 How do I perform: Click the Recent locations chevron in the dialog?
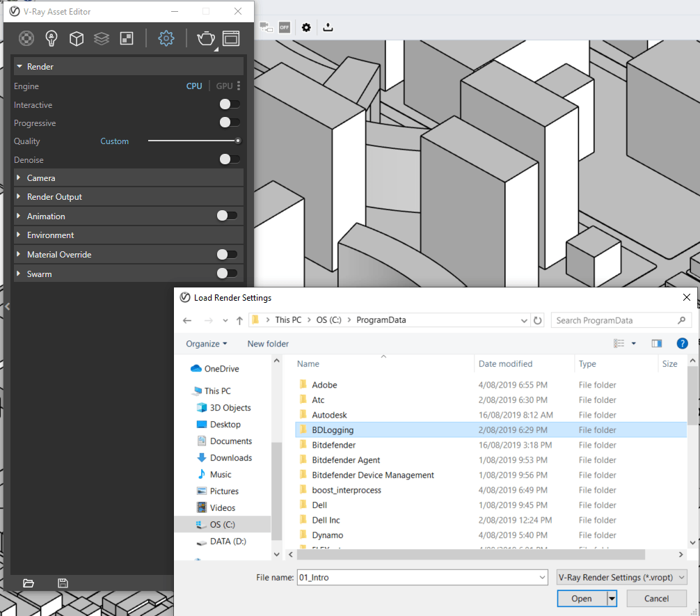click(225, 320)
